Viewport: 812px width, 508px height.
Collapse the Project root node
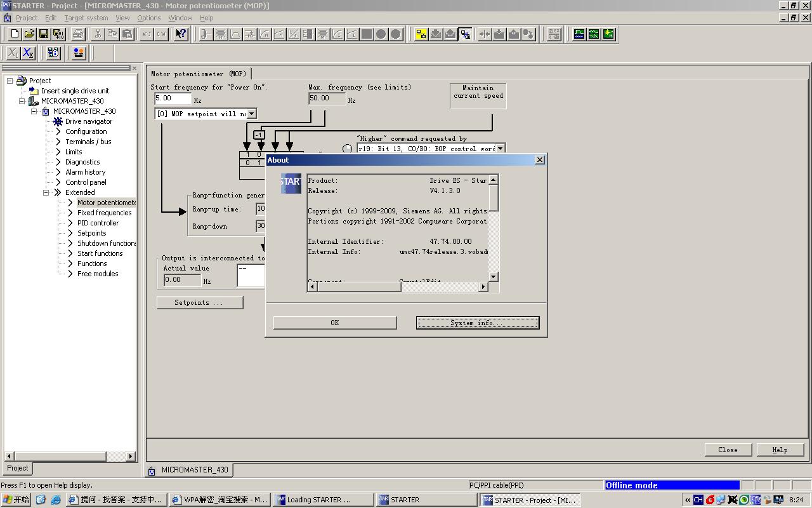click(10, 81)
